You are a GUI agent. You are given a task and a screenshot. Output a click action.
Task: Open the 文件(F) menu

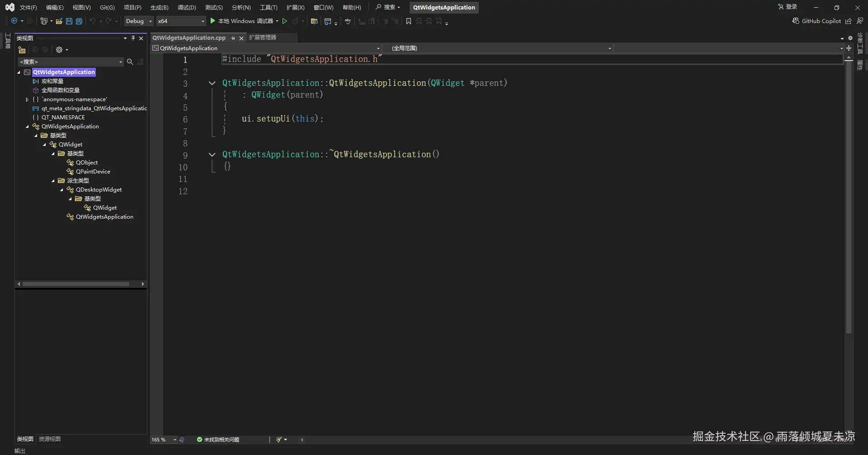tap(28, 8)
